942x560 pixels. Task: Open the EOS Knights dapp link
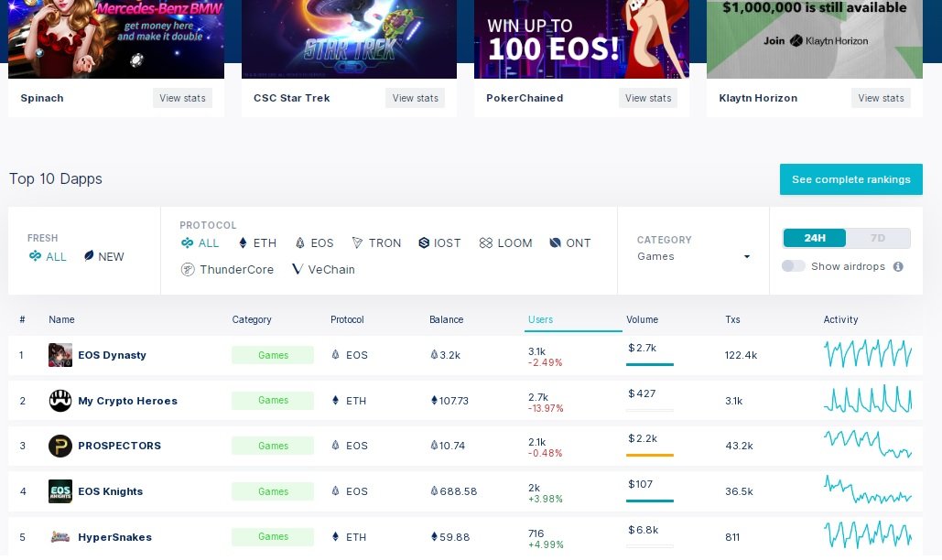click(110, 491)
